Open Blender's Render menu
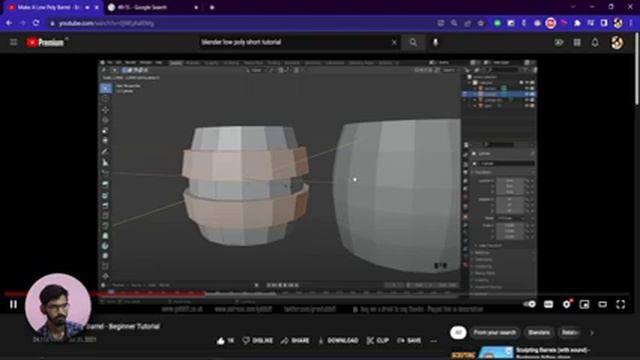 point(131,62)
